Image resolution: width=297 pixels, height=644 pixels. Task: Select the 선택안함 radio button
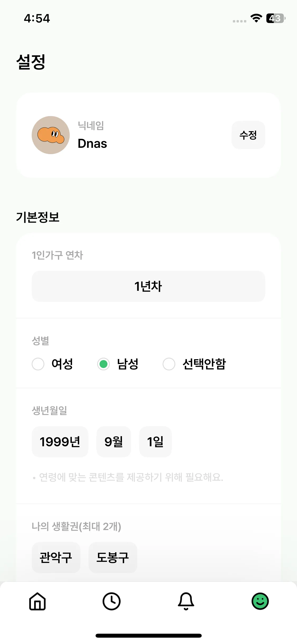169,364
